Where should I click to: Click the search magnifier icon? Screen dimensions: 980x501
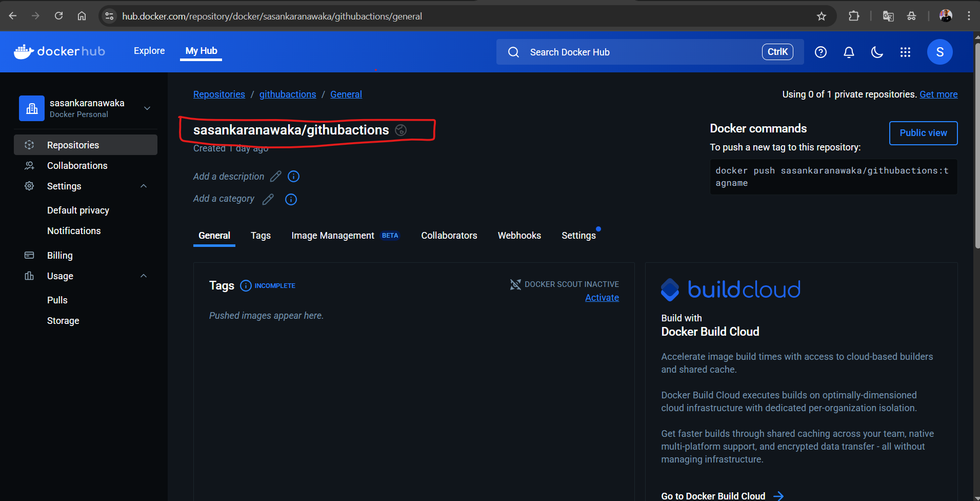click(513, 52)
